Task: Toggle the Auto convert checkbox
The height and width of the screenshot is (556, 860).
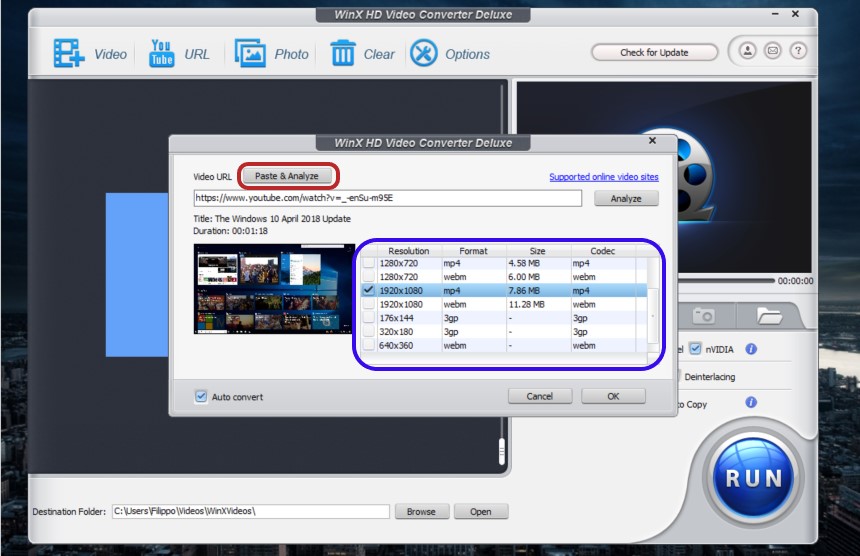Action: (201, 396)
